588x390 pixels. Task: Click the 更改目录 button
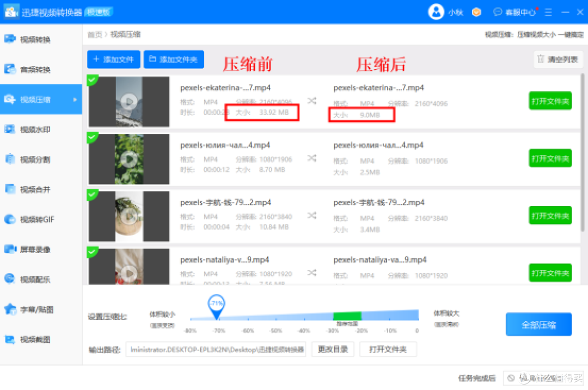[x=333, y=349]
